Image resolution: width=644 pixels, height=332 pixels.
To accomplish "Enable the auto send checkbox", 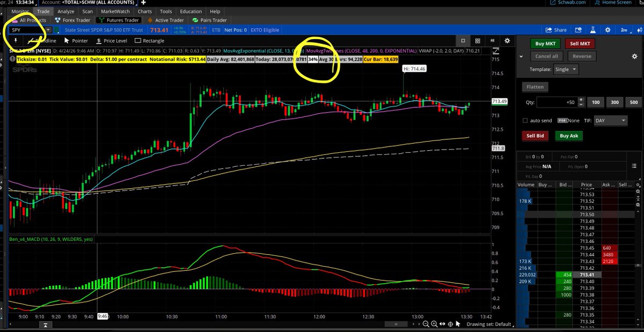I will (x=525, y=121).
